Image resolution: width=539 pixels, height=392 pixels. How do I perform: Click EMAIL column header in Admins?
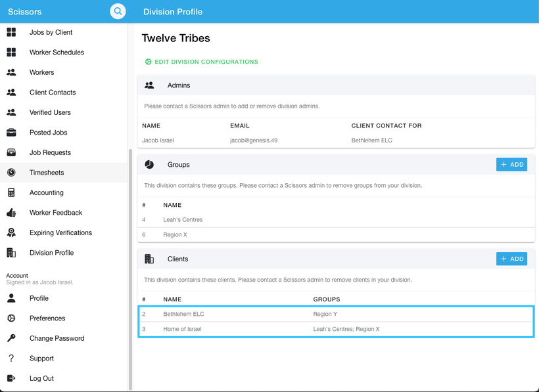240,125
